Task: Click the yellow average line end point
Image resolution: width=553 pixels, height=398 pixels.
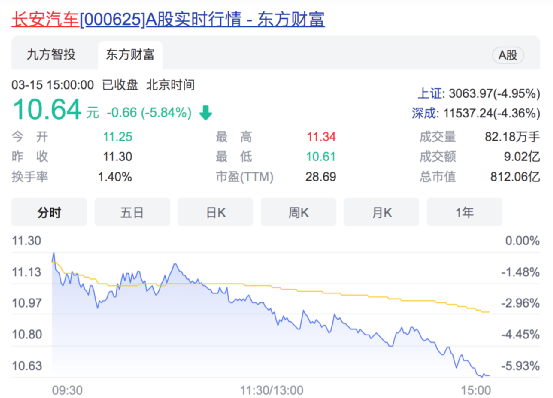Action: tap(488, 312)
